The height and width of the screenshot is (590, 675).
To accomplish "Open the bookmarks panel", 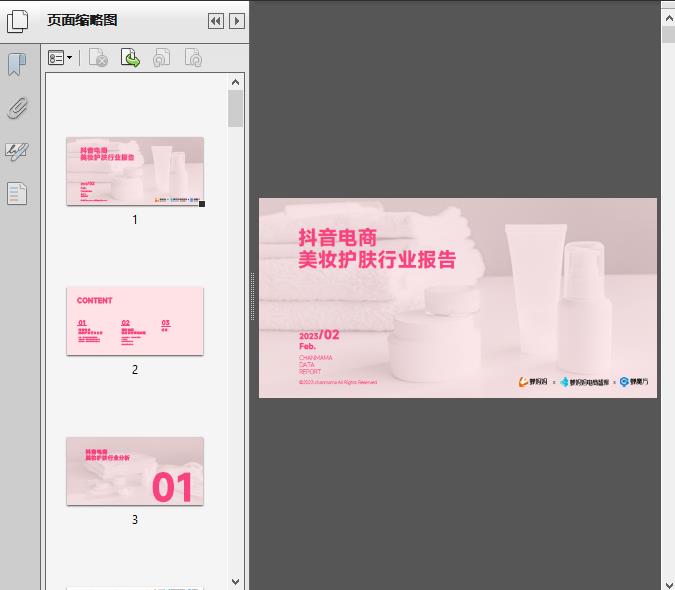I will pos(17,65).
